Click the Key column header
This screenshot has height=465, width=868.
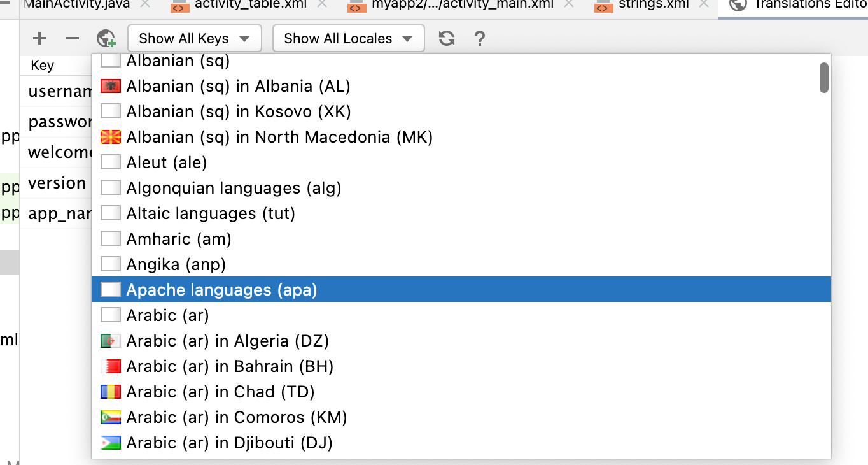56,66
